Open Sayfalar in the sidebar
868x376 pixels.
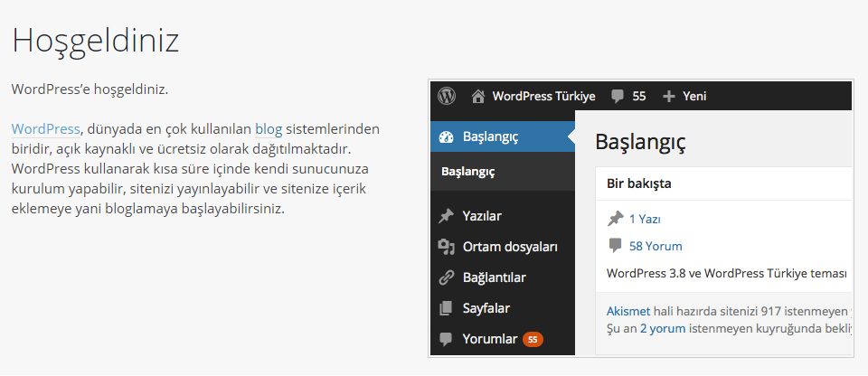(x=486, y=308)
